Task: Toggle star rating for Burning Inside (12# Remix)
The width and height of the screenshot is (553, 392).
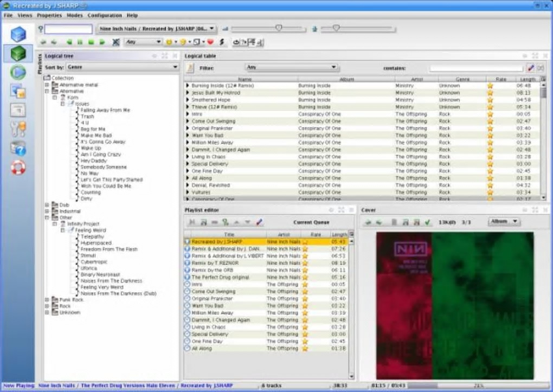Action: [490, 86]
